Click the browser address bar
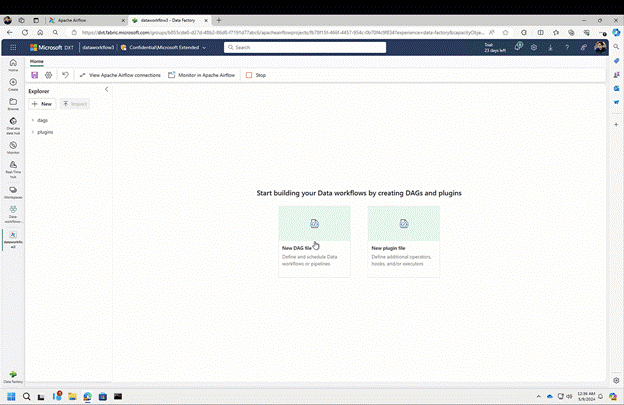Image resolution: width=624 pixels, height=405 pixels. pyautogui.click(x=283, y=33)
